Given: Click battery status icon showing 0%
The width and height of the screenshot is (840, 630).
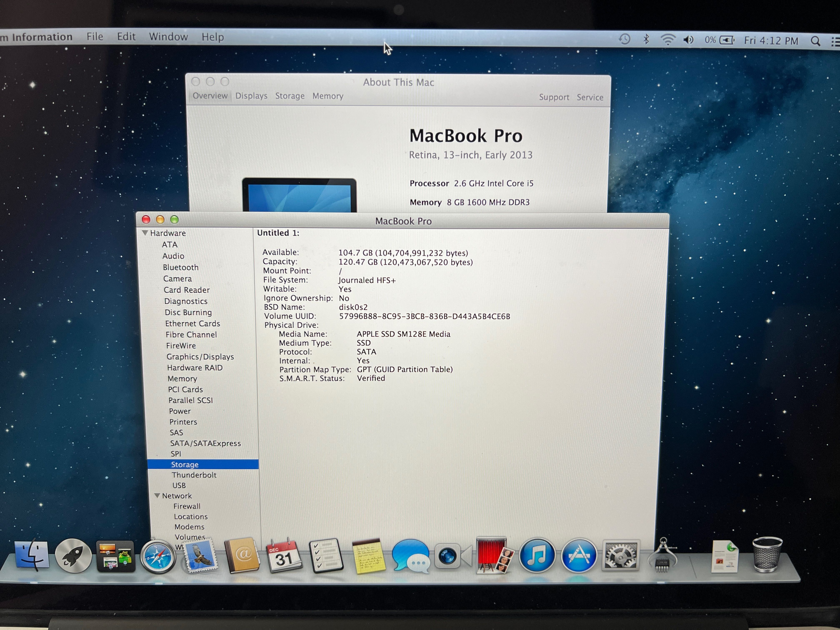Looking at the screenshot, I should 719,40.
